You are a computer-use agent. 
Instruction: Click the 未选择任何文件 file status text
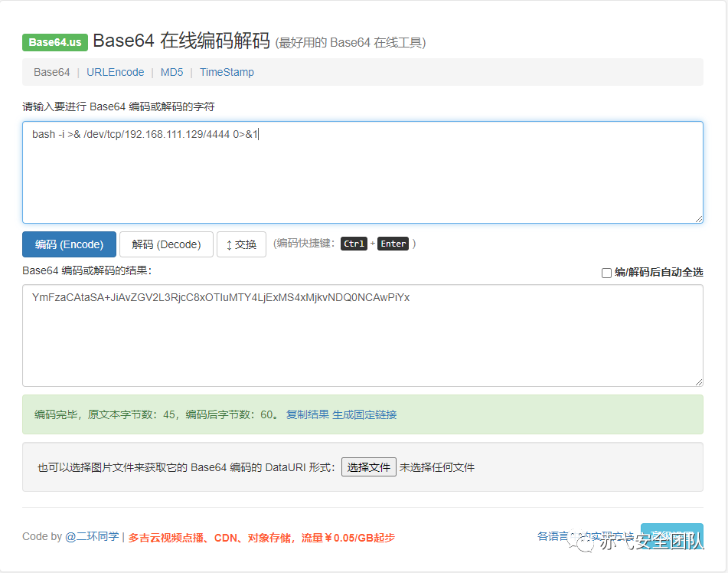[x=437, y=467]
